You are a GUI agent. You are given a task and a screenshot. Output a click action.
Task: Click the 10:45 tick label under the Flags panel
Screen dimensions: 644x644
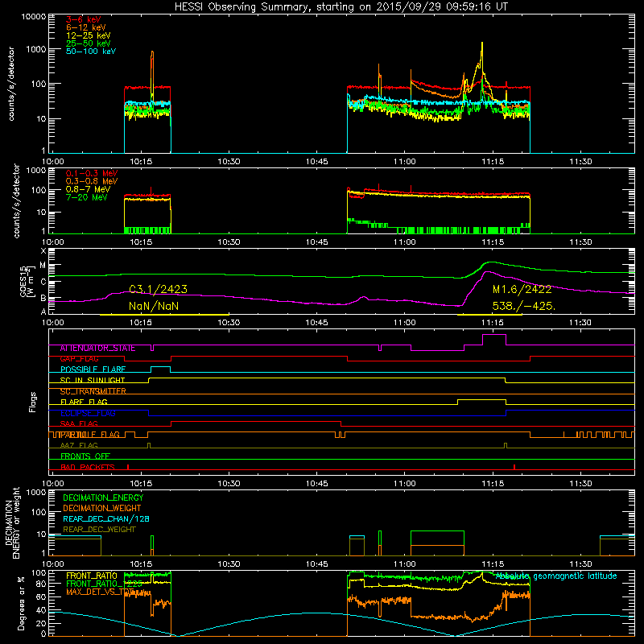pos(316,484)
